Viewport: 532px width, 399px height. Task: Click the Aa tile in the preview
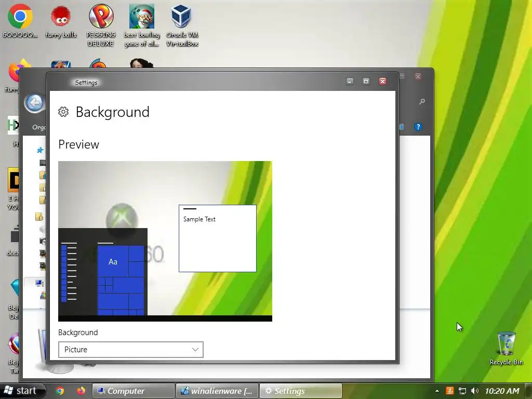coord(113,262)
